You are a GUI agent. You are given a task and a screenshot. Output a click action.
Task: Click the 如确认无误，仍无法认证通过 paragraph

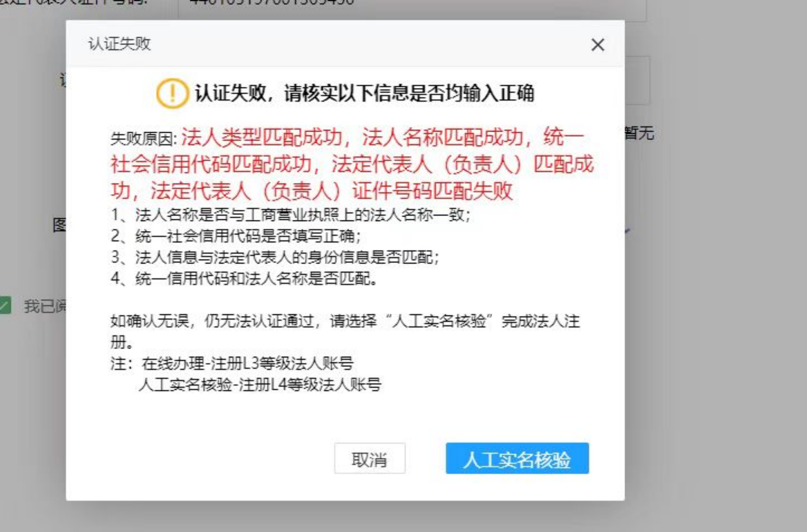pos(345,331)
